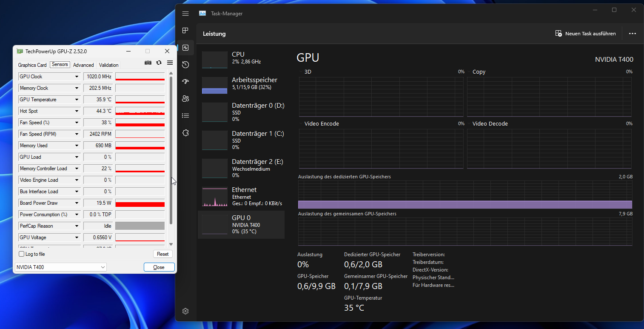This screenshot has height=329, width=644.
Task: Open Hot Spot sensor dropdown arrow
Action: click(x=77, y=111)
